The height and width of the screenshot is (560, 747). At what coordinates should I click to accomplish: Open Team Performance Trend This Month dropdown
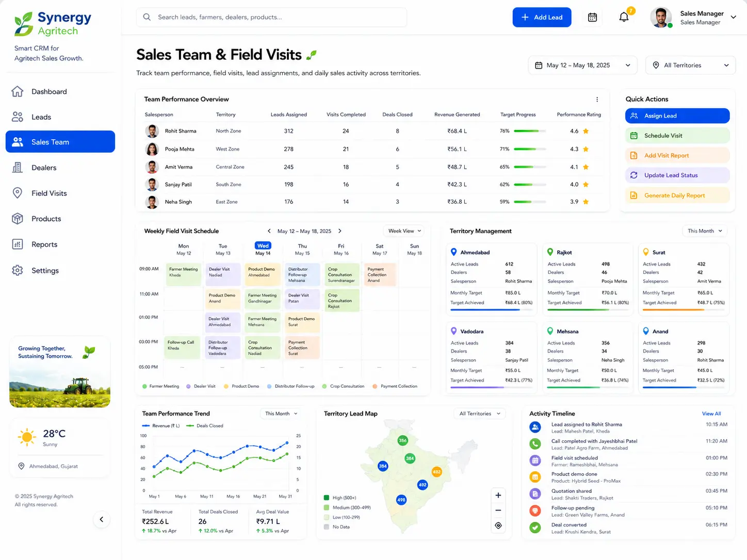tap(281, 414)
